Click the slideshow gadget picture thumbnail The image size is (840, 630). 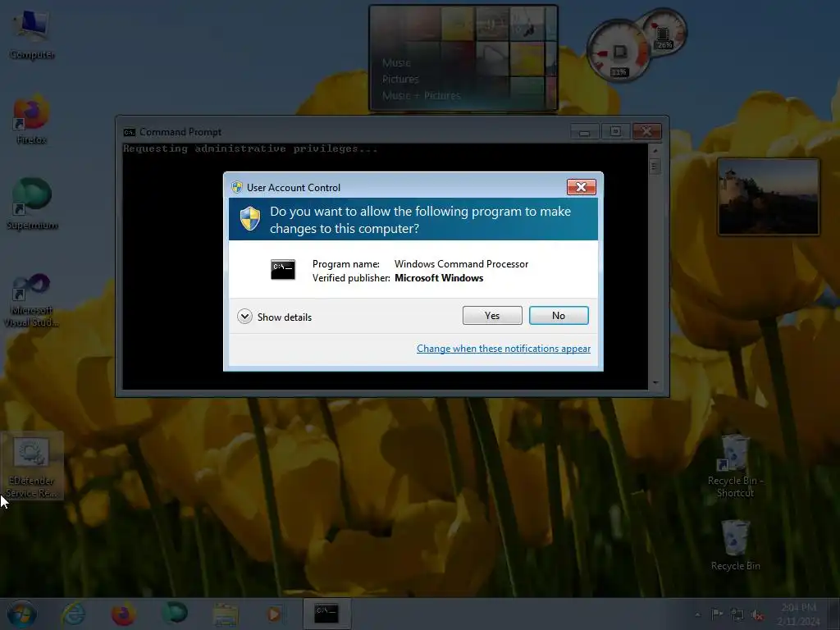point(768,197)
